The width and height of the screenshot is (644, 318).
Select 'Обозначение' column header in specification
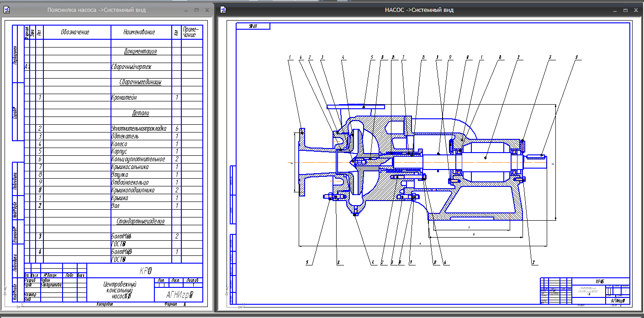pos(75,32)
